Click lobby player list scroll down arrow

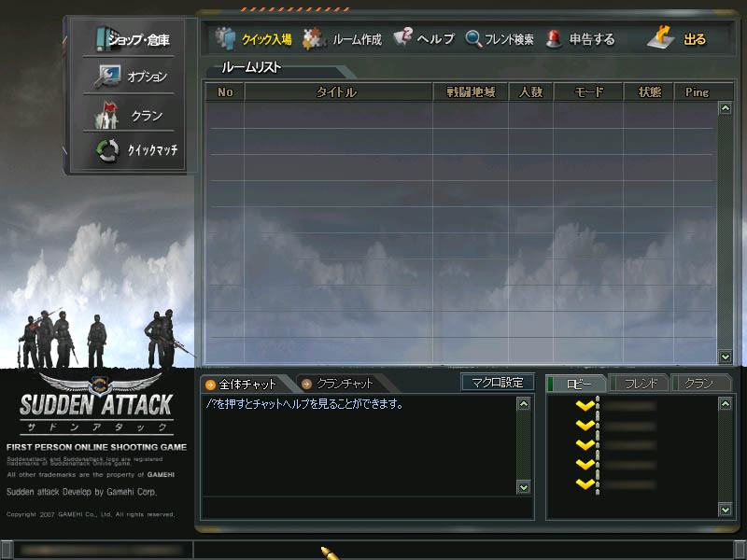tap(726, 510)
